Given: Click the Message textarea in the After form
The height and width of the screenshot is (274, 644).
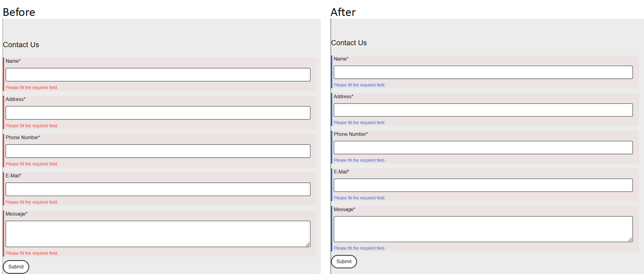Looking at the screenshot, I should coord(483,229).
